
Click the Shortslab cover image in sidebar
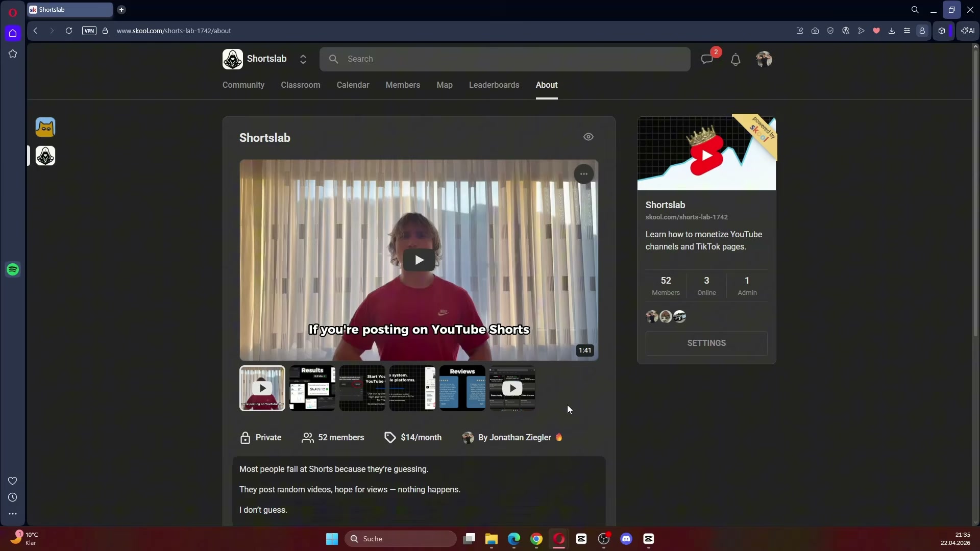706,153
